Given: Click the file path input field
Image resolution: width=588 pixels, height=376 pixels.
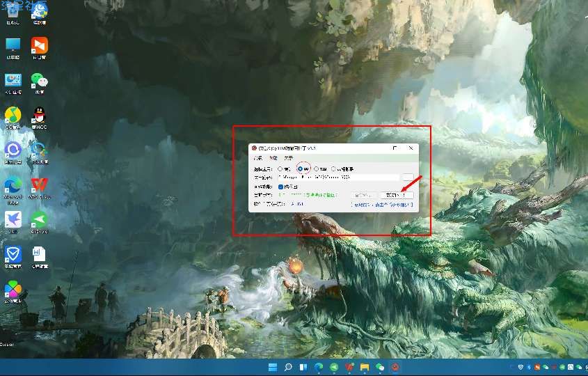Looking at the screenshot, I should [339, 177].
